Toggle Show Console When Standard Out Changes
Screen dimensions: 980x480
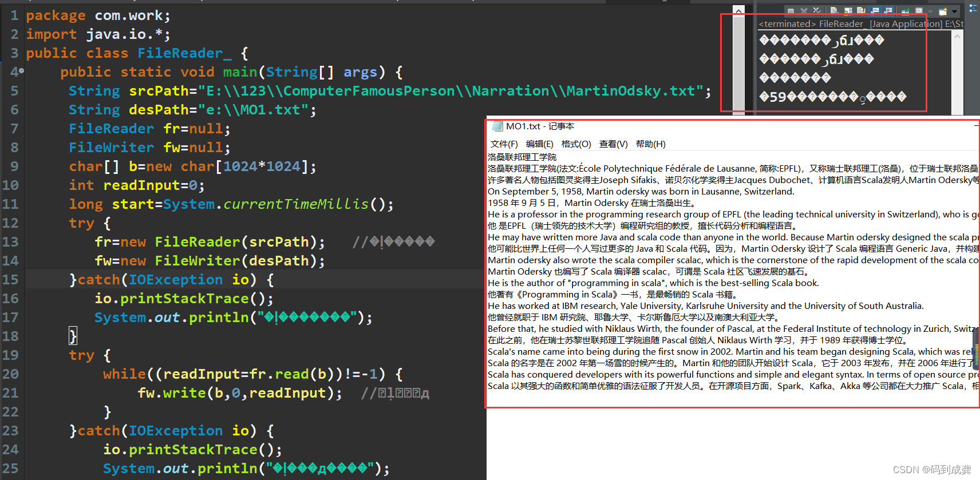click(x=875, y=11)
